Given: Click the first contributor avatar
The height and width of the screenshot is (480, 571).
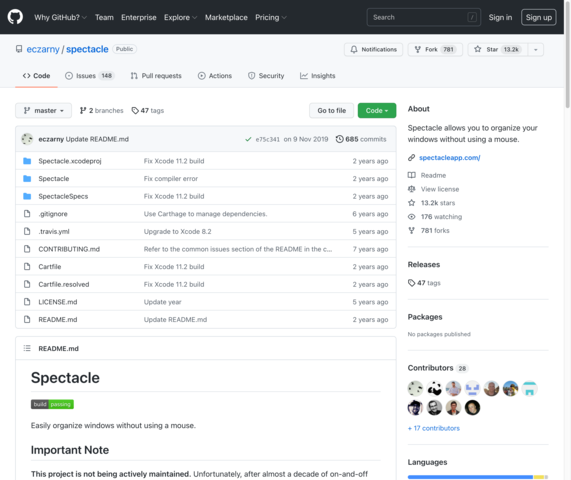Looking at the screenshot, I should click(415, 389).
